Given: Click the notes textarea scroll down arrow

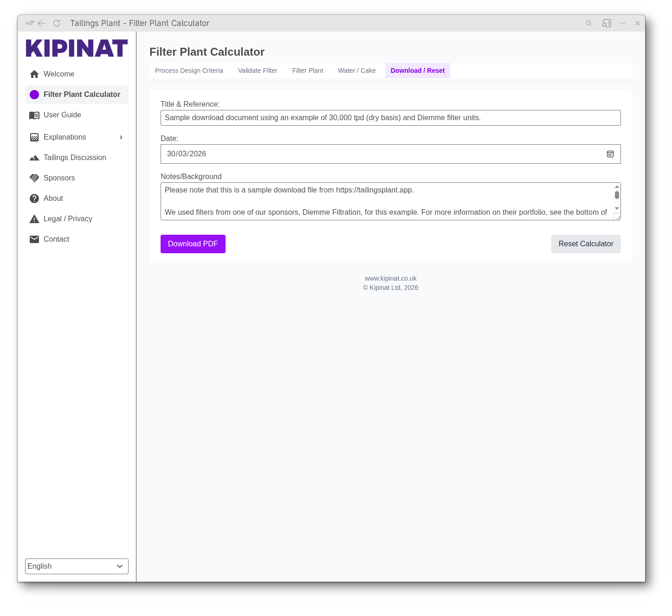Looking at the screenshot, I should [617, 209].
